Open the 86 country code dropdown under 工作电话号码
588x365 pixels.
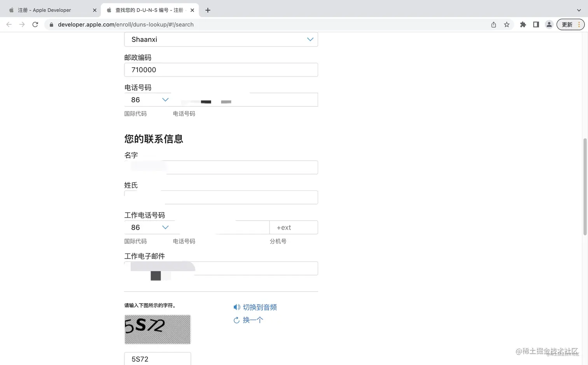pyautogui.click(x=148, y=227)
